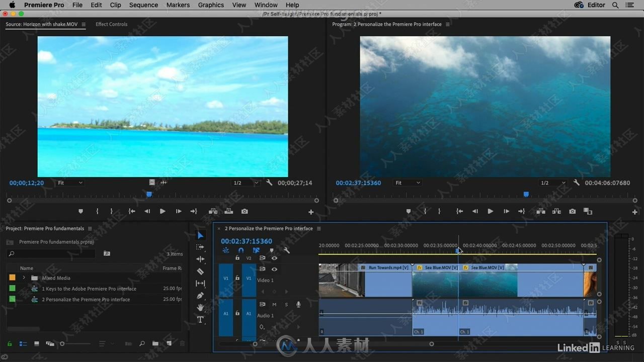Create new bin in Project panel
The image size is (644, 362).
click(155, 344)
